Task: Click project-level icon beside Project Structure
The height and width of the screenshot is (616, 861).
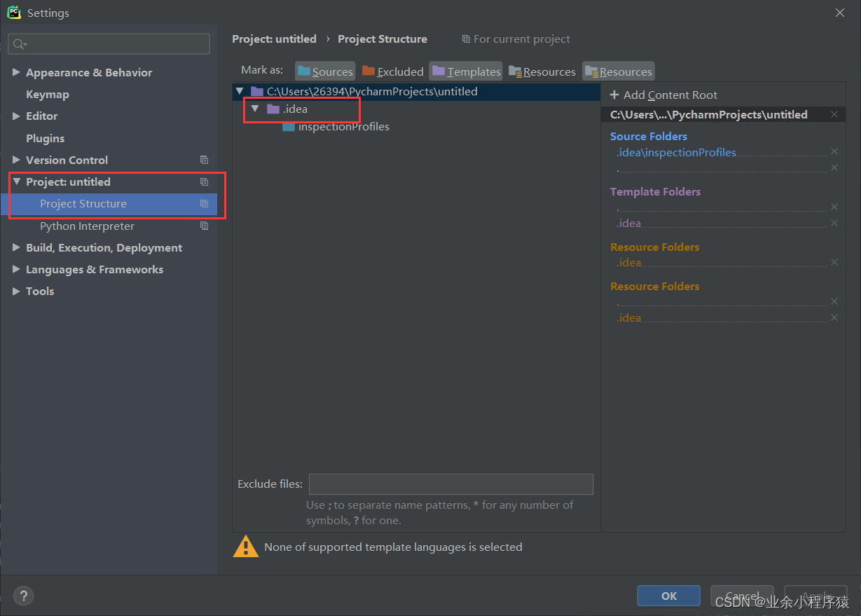Action: pyautogui.click(x=204, y=204)
